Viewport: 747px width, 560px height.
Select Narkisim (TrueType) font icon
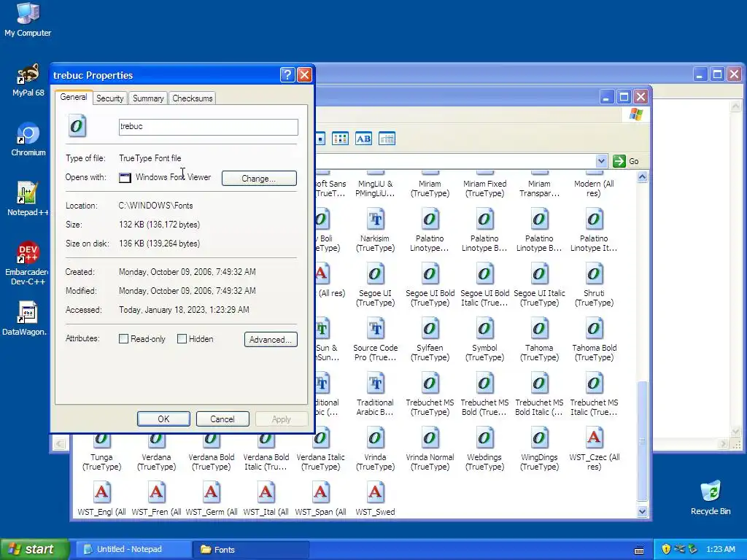[x=376, y=230]
